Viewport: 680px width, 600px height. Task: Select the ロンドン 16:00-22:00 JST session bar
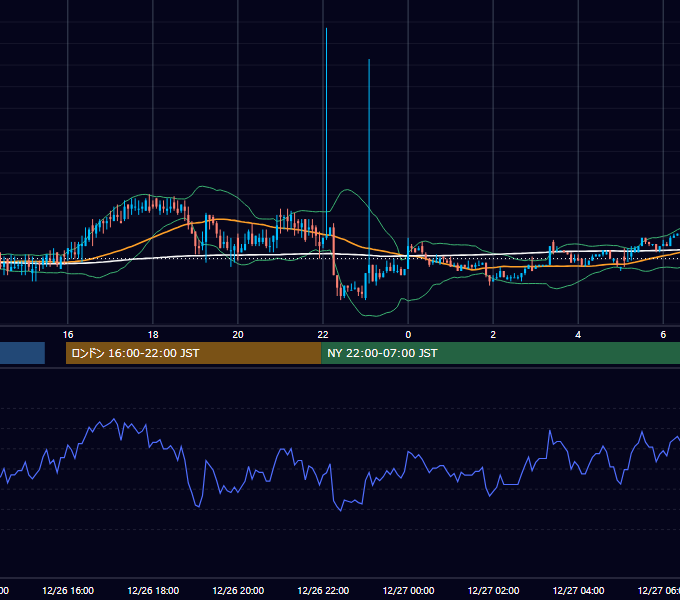(x=193, y=353)
